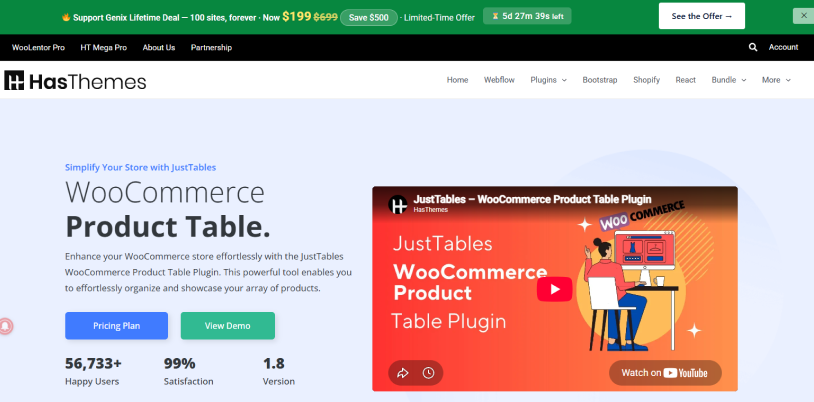814x402 pixels.
Task: Click the HT Mega Pro link
Action: (x=104, y=47)
